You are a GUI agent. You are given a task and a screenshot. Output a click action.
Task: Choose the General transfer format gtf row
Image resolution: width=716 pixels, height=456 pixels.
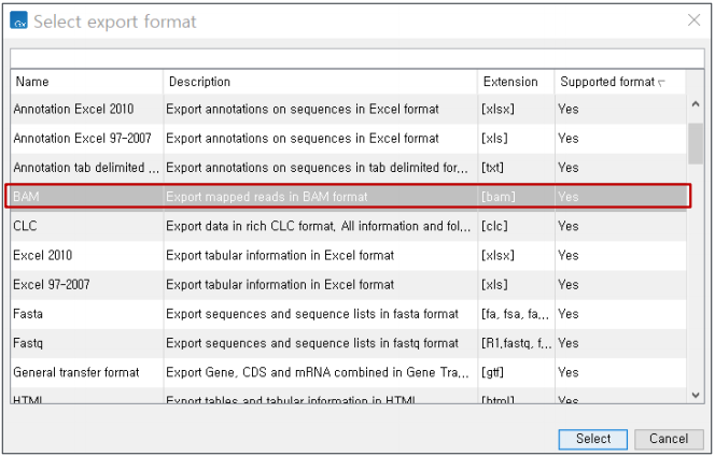(x=86, y=372)
